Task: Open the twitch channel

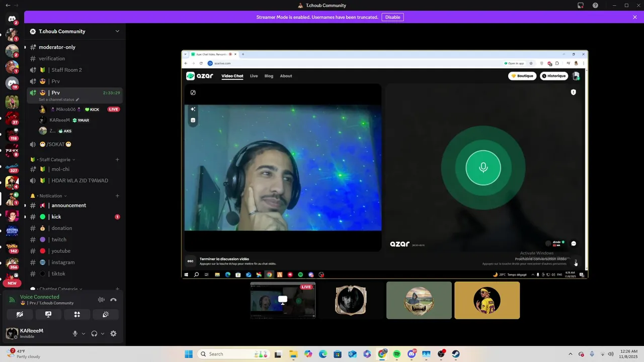Action: (x=74, y=240)
